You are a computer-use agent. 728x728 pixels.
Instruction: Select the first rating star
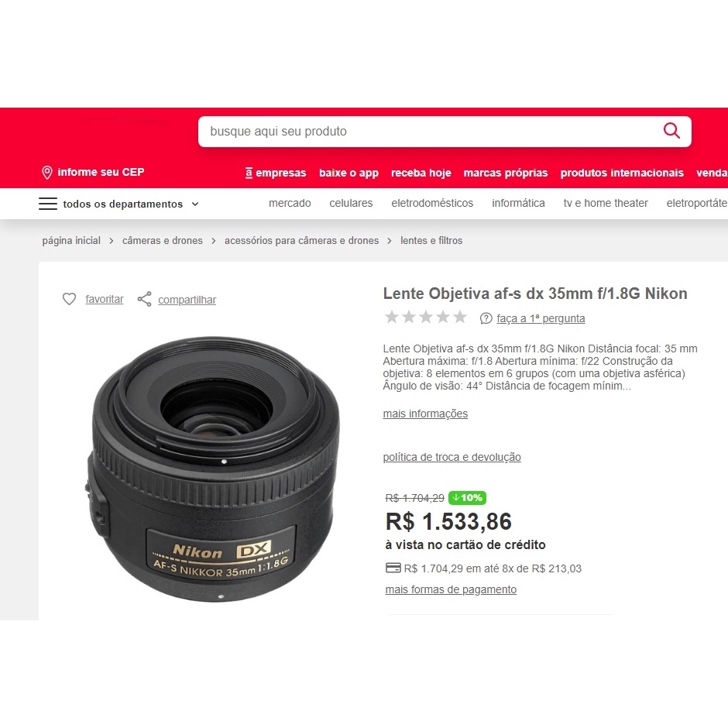click(x=392, y=317)
